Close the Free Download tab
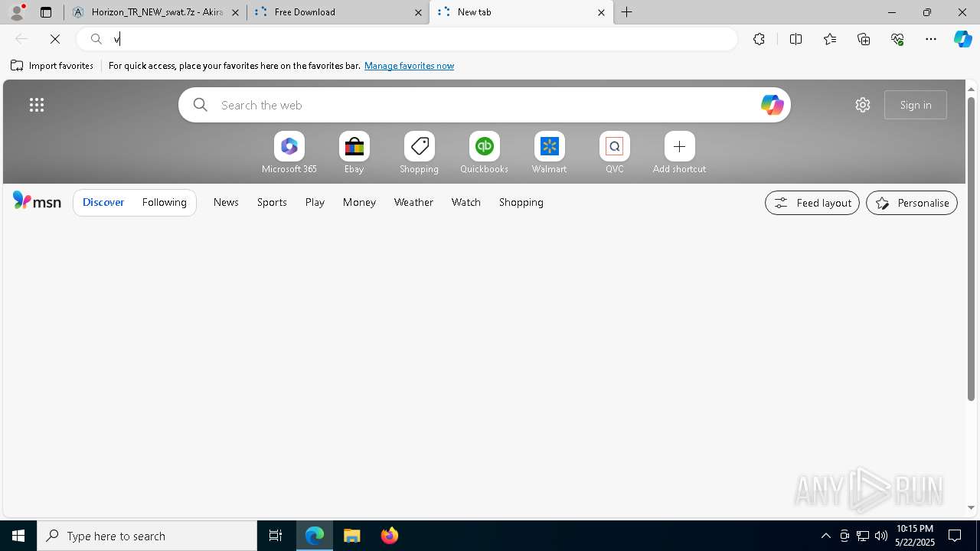 click(x=419, y=12)
